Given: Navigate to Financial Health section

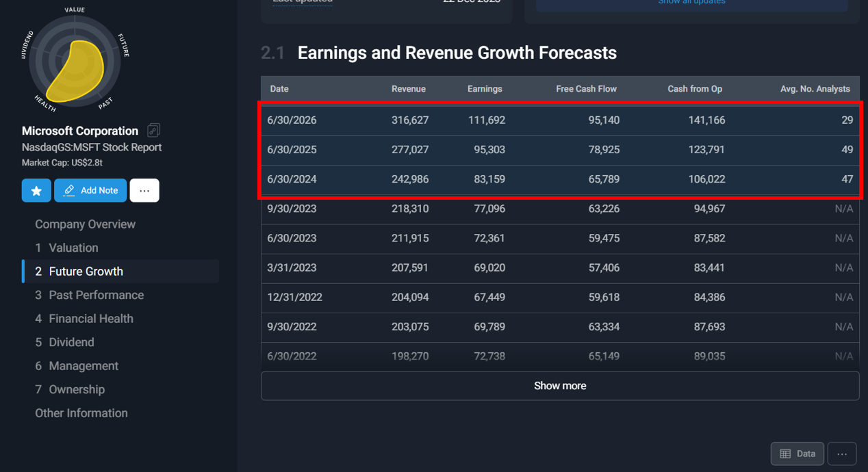Looking at the screenshot, I should pyautogui.click(x=90, y=319).
